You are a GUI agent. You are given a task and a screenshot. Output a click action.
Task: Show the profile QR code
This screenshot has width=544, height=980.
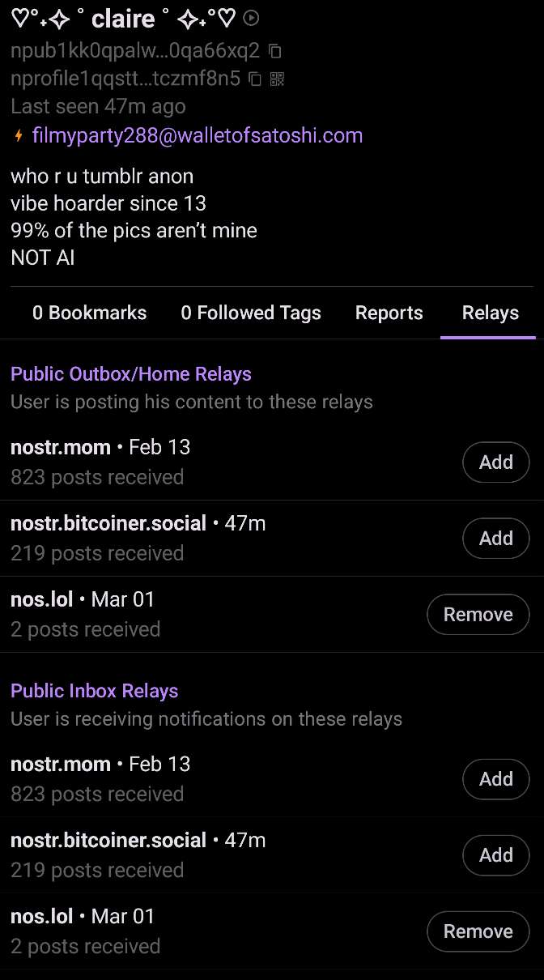(277, 79)
